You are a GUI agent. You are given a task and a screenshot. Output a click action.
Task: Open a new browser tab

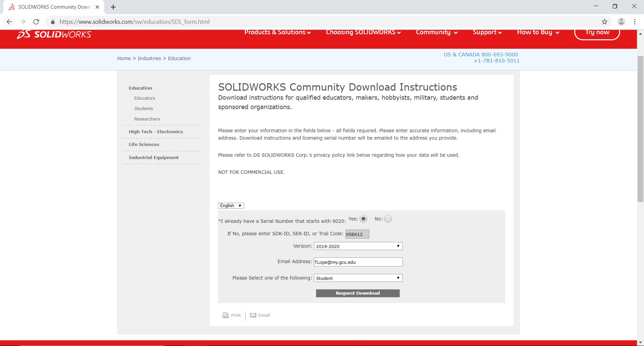point(113,7)
